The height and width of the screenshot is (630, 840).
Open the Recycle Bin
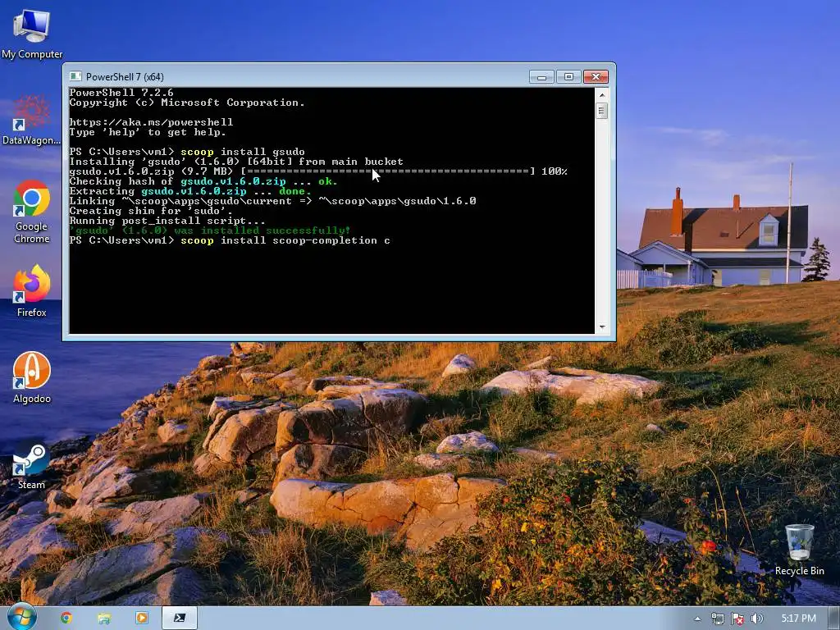(x=799, y=549)
